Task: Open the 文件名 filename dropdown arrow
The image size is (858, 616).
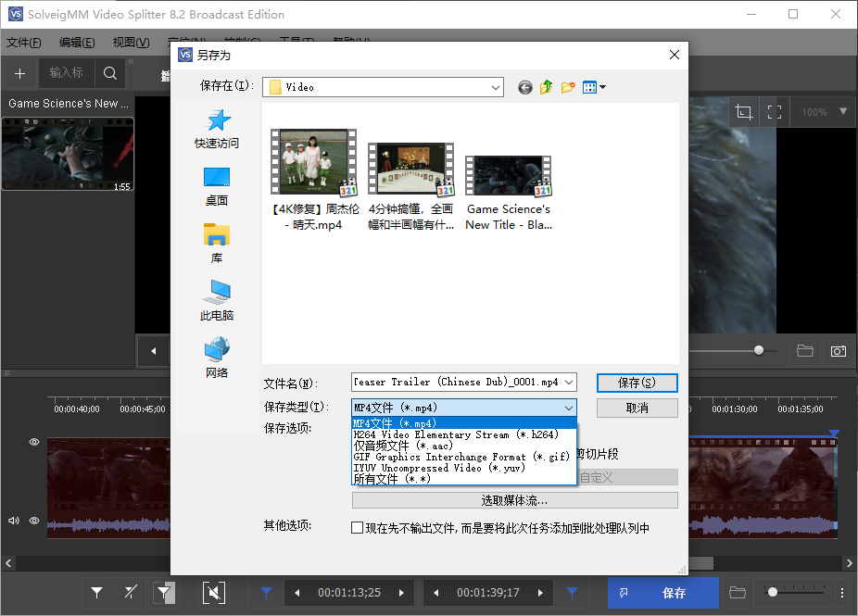Action: coord(568,383)
